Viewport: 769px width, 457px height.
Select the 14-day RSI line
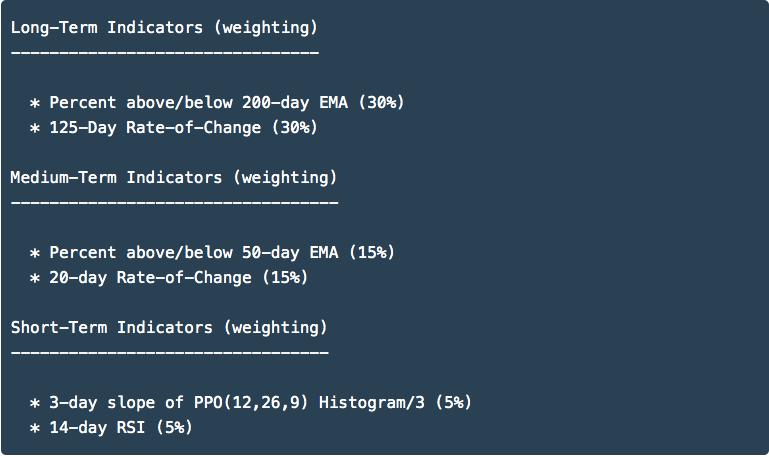click(x=111, y=428)
